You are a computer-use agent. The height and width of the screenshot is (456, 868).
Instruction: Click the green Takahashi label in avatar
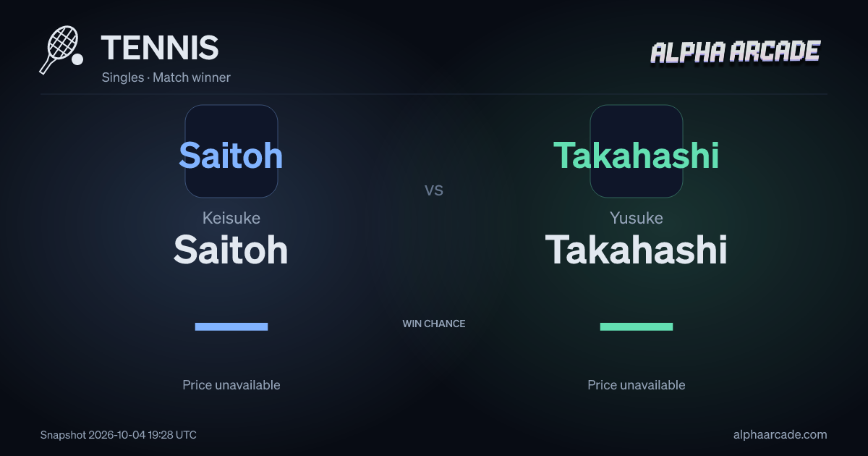pos(637,155)
